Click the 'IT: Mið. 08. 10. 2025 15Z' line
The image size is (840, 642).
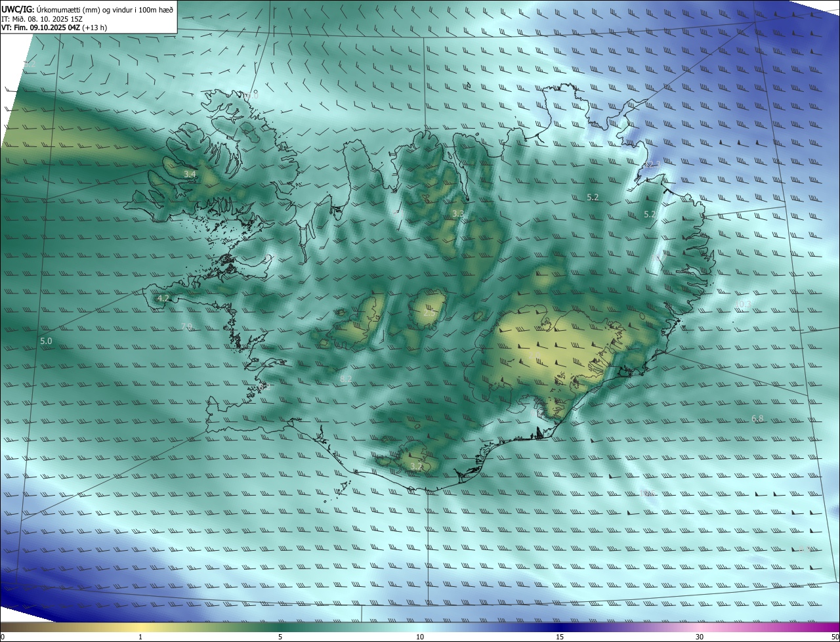[x=41, y=18]
